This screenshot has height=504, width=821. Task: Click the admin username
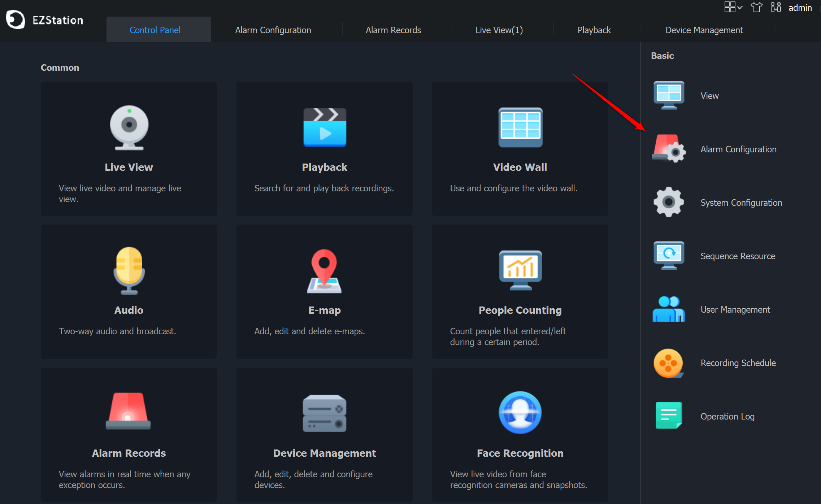[x=800, y=8]
